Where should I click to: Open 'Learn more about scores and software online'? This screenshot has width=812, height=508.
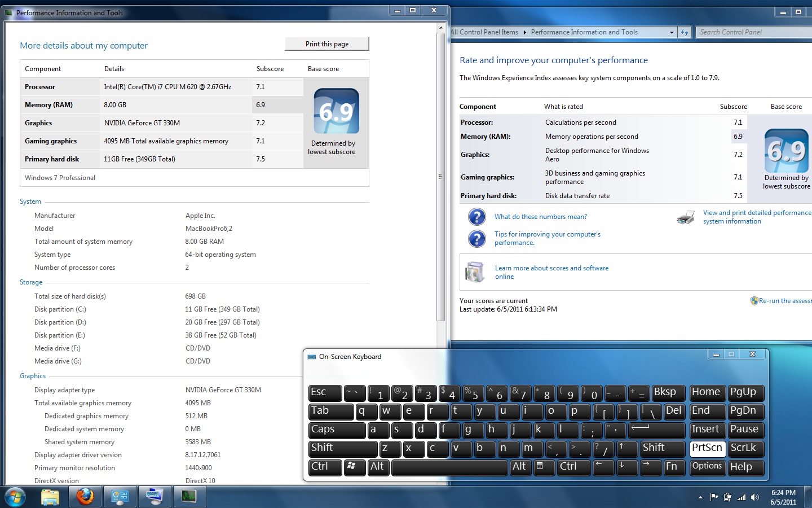(x=551, y=272)
